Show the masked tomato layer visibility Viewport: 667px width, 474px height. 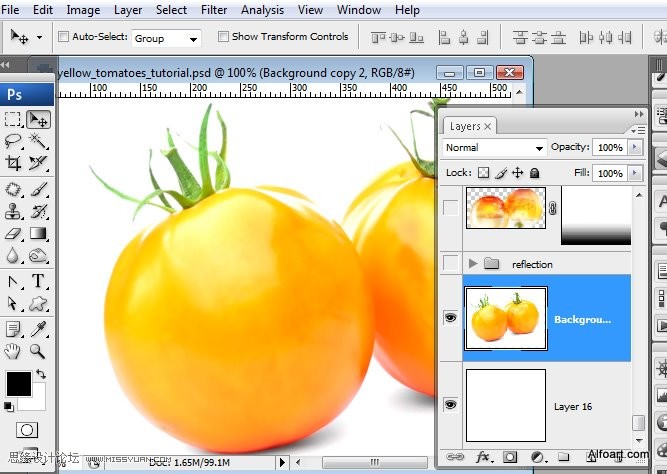click(x=450, y=208)
